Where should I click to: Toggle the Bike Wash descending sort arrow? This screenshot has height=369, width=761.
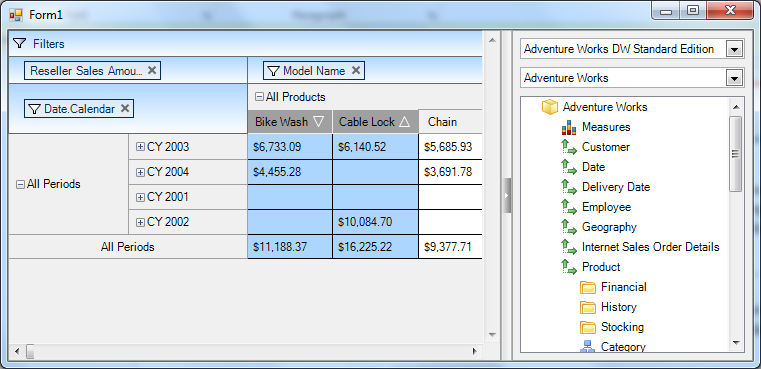coord(318,121)
